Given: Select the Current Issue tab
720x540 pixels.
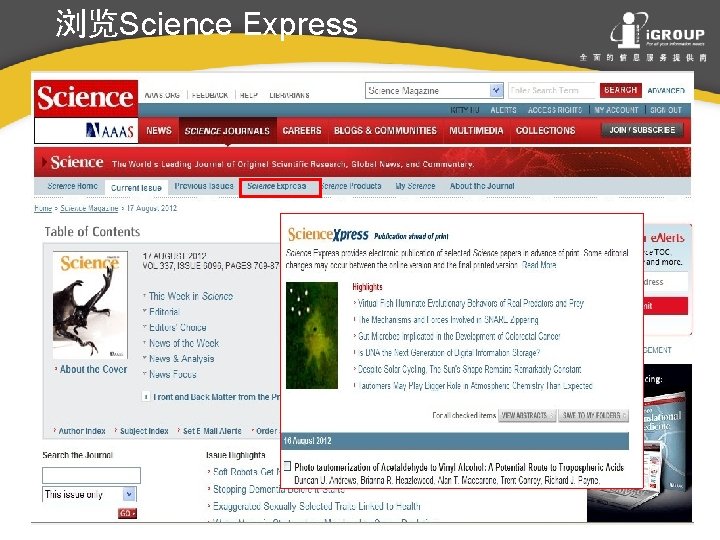Looking at the screenshot, I should tap(136, 188).
